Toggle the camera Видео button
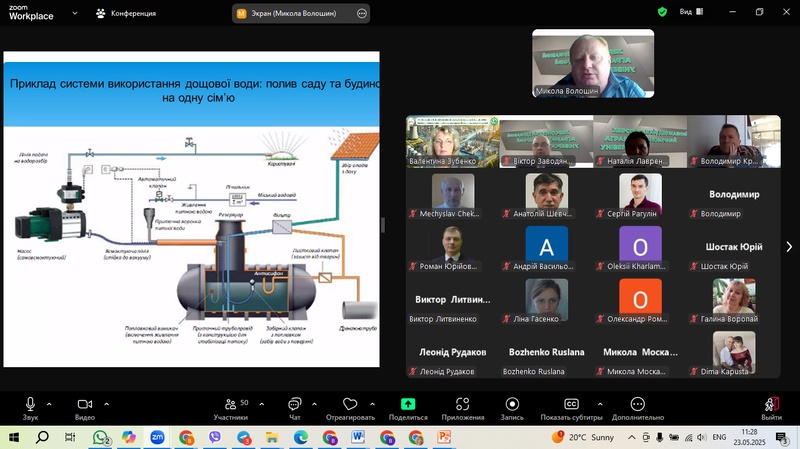The width and height of the screenshot is (800, 449). (85, 404)
